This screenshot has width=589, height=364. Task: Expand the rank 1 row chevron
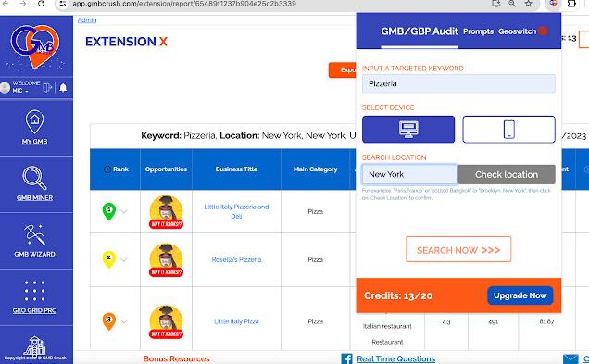[x=124, y=211]
